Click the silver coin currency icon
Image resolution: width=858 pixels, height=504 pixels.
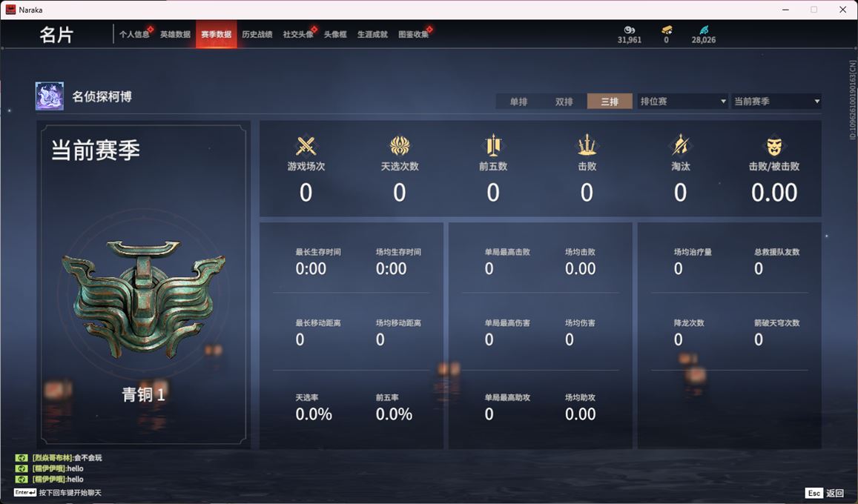tap(630, 30)
